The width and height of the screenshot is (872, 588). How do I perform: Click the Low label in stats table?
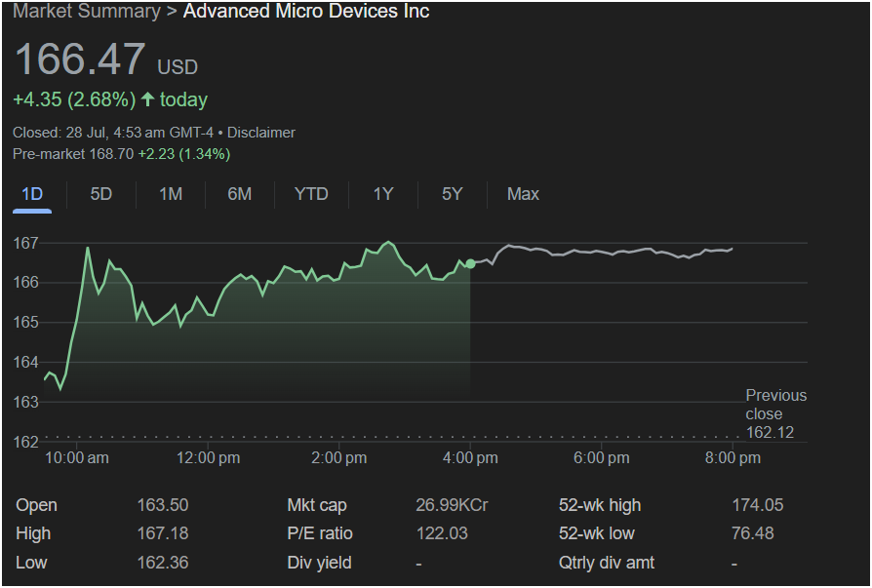click(x=31, y=563)
